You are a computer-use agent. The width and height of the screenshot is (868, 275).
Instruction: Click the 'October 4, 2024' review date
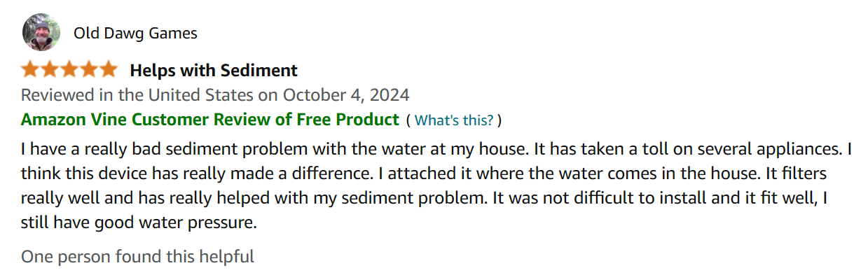pos(346,94)
